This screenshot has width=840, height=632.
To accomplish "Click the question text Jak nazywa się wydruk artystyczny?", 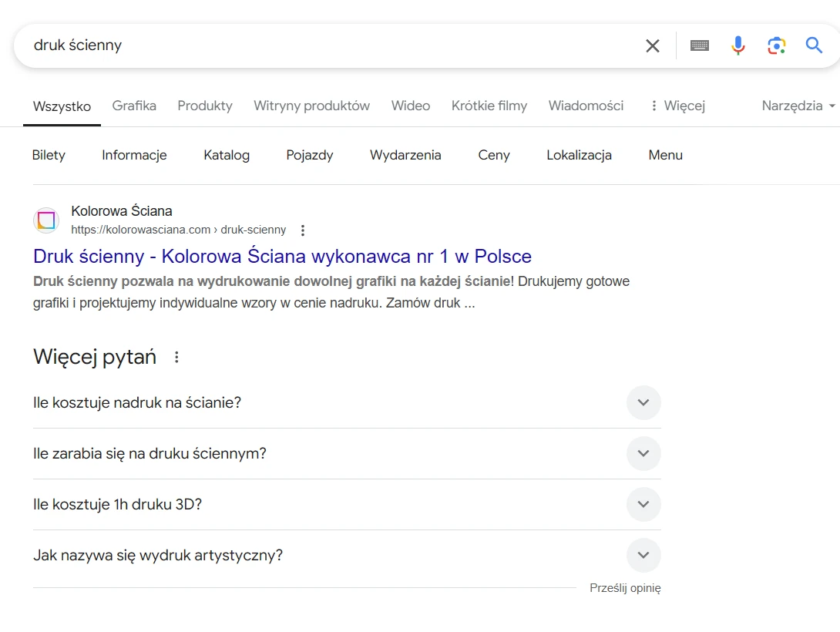I will [x=158, y=556].
